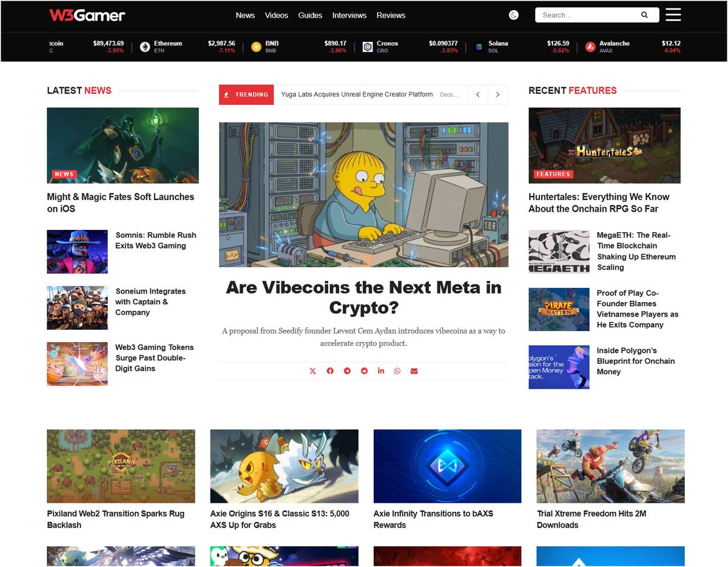The image size is (728, 567).
Task: Click the Solana $126.59 price
Action: tap(558, 44)
